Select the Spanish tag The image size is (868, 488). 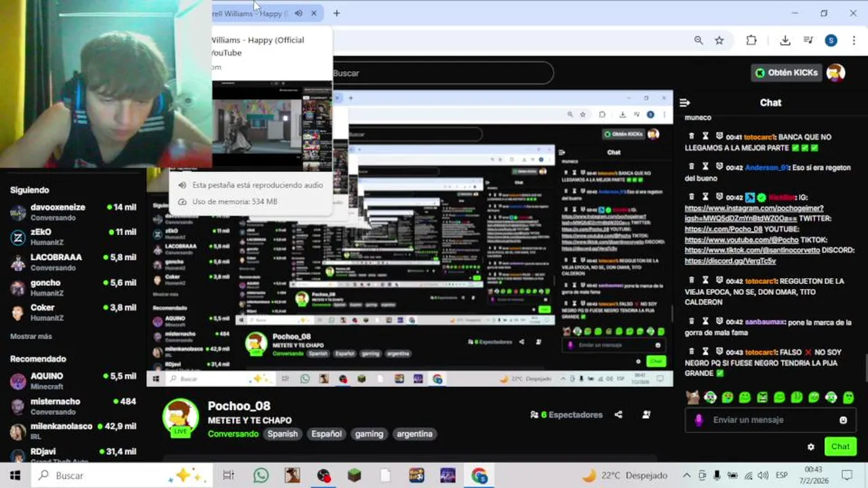(283, 434)
